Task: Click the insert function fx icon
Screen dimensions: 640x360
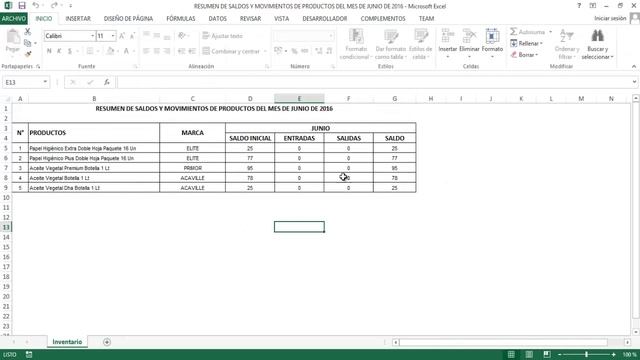Action: click(x=107, y=82)
